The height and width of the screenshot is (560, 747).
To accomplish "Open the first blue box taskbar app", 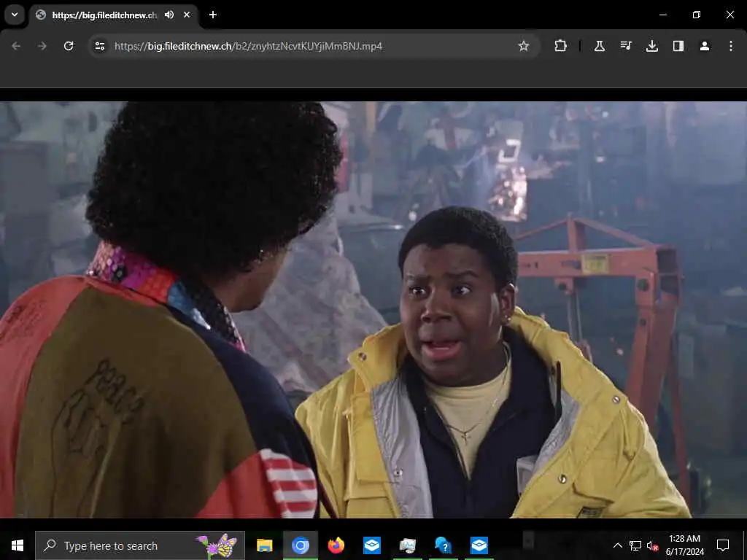I will point(371,545).
